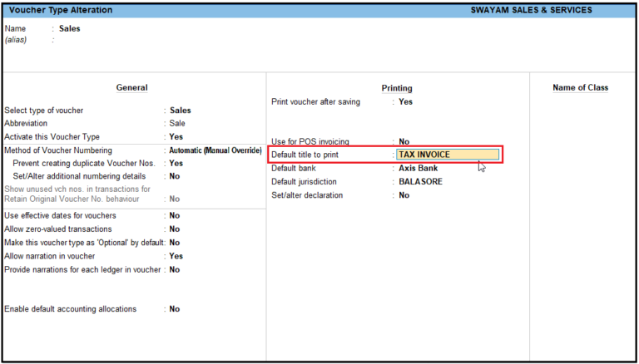The height and width of the screenshot is (364, 639).
Task: Click the Use for POS invoicing label
Action: tap(310, 141)
